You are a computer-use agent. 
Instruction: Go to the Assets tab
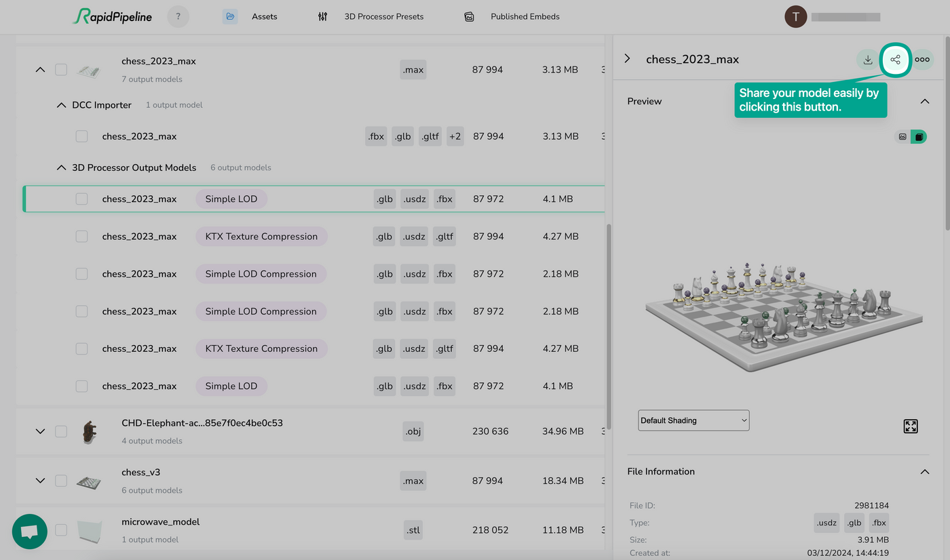(264, 17)
